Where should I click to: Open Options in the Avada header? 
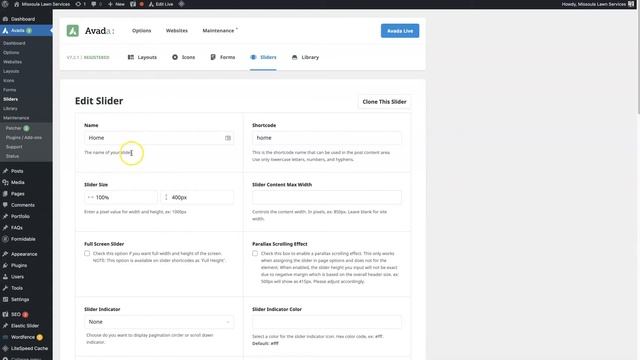pyautogui.click(x=142, y=31)
